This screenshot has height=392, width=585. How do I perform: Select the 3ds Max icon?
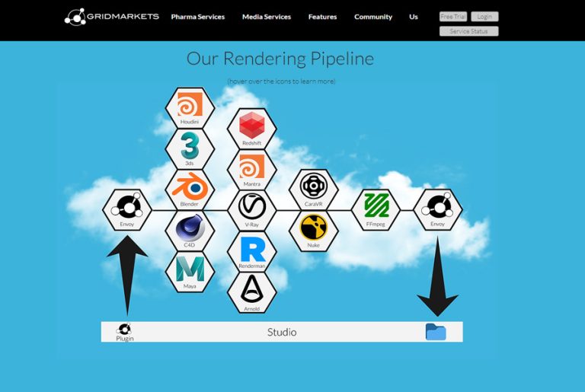[190, 147]
